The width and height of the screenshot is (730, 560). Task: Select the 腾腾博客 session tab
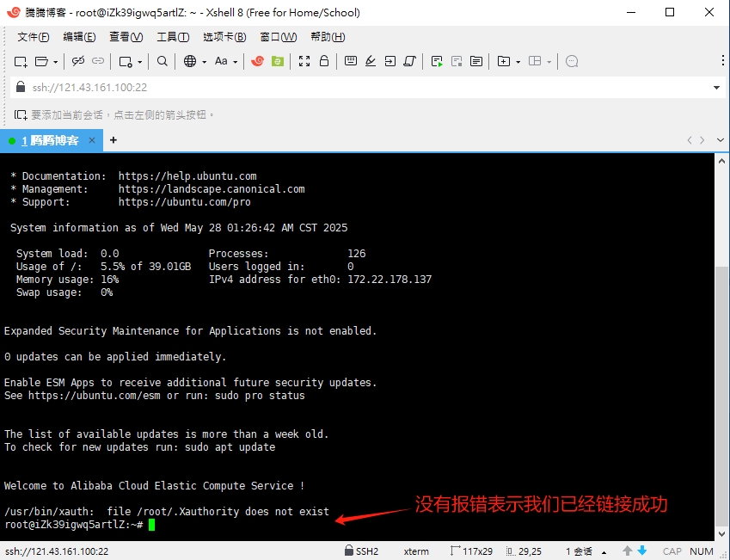point(52,140)
